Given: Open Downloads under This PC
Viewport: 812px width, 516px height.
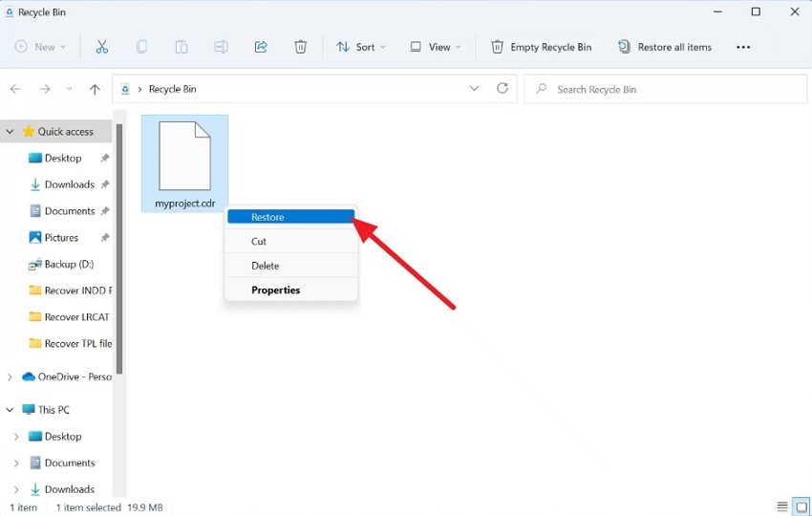Looking at the screenshot, I should click(x=70, y=489).
